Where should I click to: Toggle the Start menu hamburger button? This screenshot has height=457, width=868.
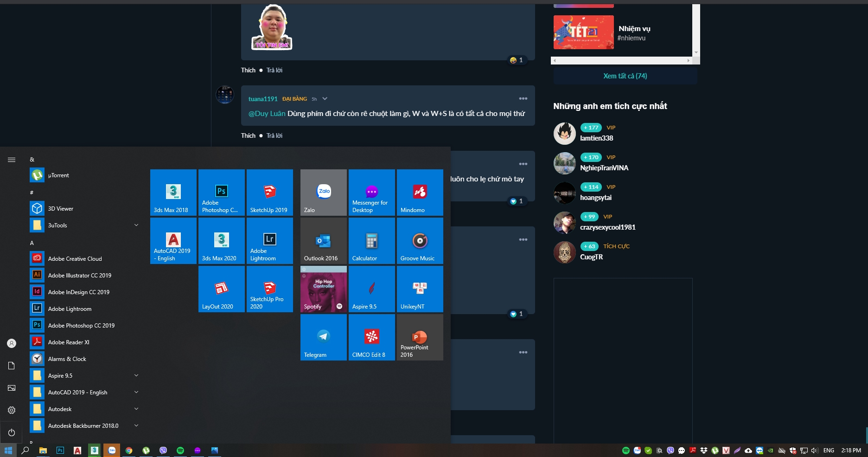tap(12, 160)
